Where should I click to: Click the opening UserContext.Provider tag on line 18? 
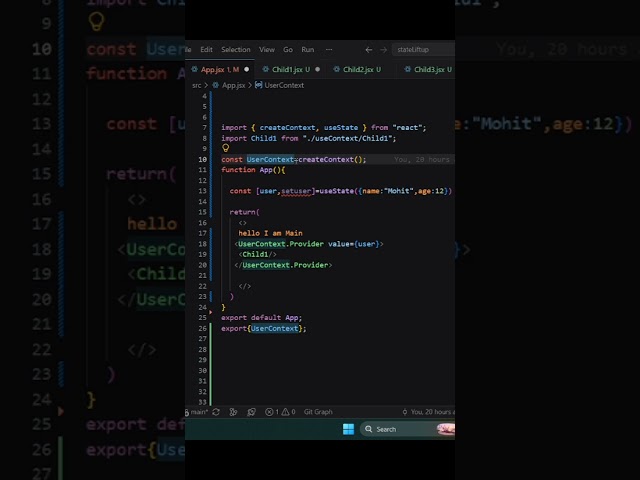[x=309, y=244]
